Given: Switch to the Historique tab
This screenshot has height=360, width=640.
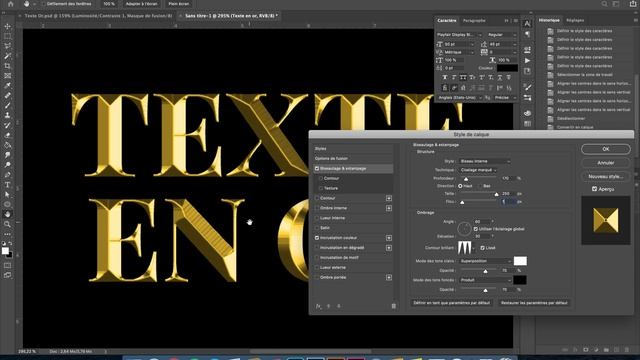Looking at the screenshot, I should (x=549, y=20).
